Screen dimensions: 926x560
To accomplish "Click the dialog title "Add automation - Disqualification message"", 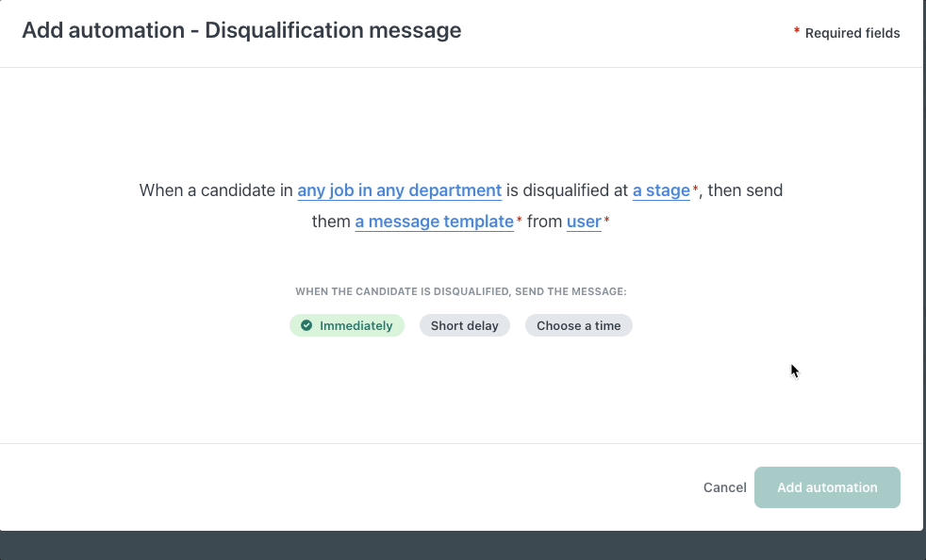I will pyautogui.click(x=241, y=30).
